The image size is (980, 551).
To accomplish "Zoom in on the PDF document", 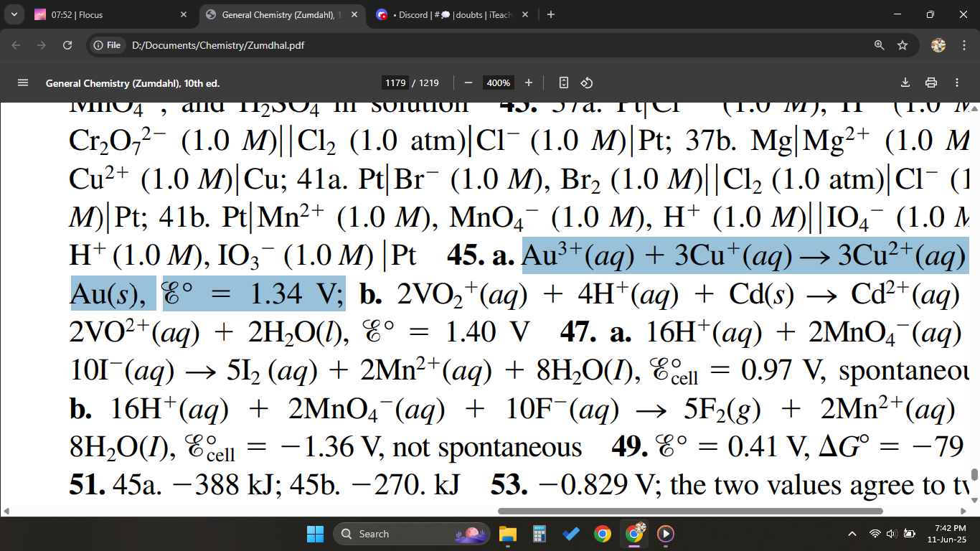I will tap(529, 83).
